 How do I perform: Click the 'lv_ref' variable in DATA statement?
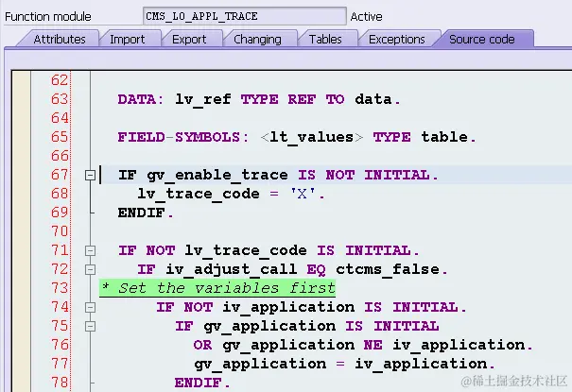(x=203, y=99)
